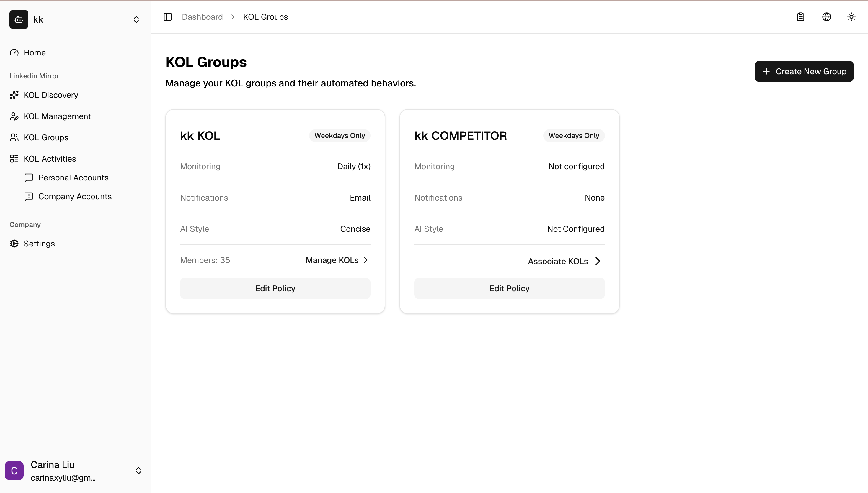Click Create New Group button
Image resolution: width=868 pixels, height=493 pixels.
click(x=804, y=71)
